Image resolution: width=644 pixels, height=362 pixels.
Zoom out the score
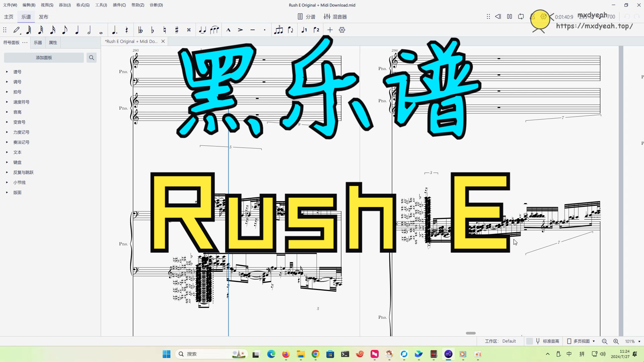(605, 341)
